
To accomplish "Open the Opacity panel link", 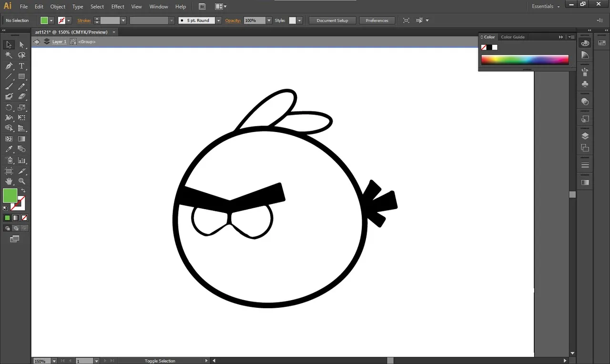I will coord(233,20).
